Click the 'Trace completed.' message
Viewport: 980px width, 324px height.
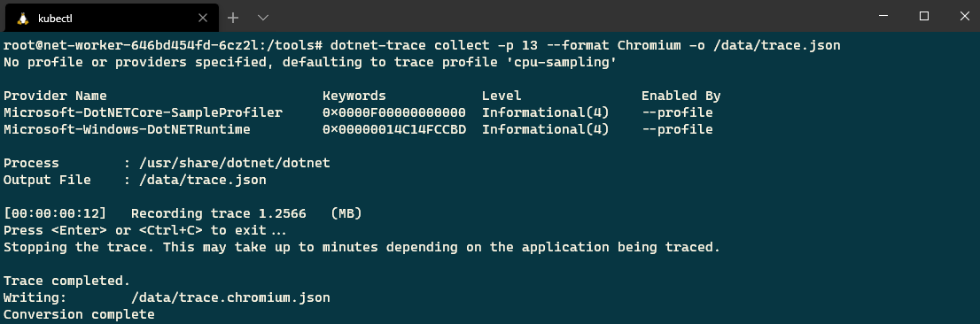[66, 282]
